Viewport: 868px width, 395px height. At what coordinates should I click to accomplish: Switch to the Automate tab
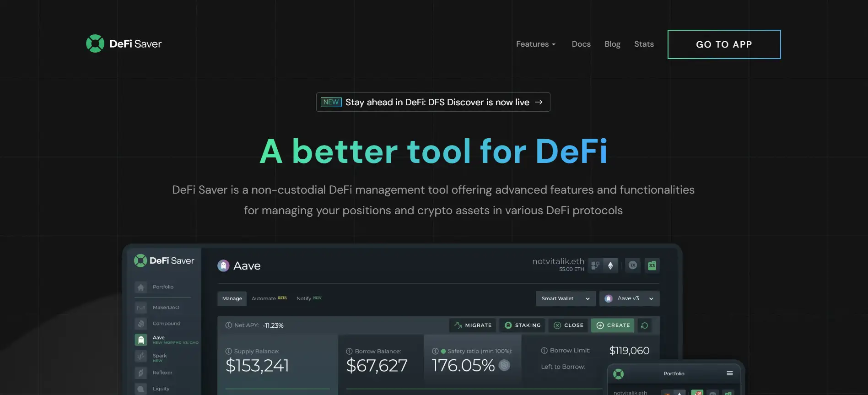tap(264, 298)
